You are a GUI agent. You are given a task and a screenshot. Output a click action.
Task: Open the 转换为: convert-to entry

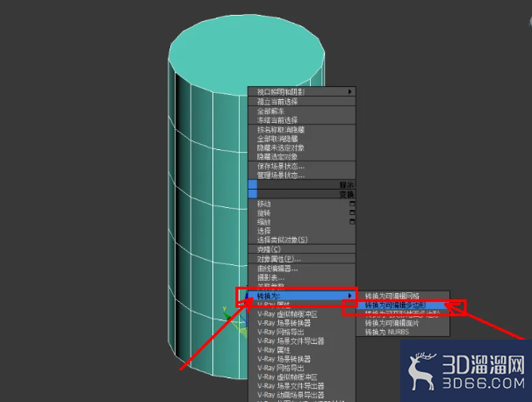(x=302, y=296)
